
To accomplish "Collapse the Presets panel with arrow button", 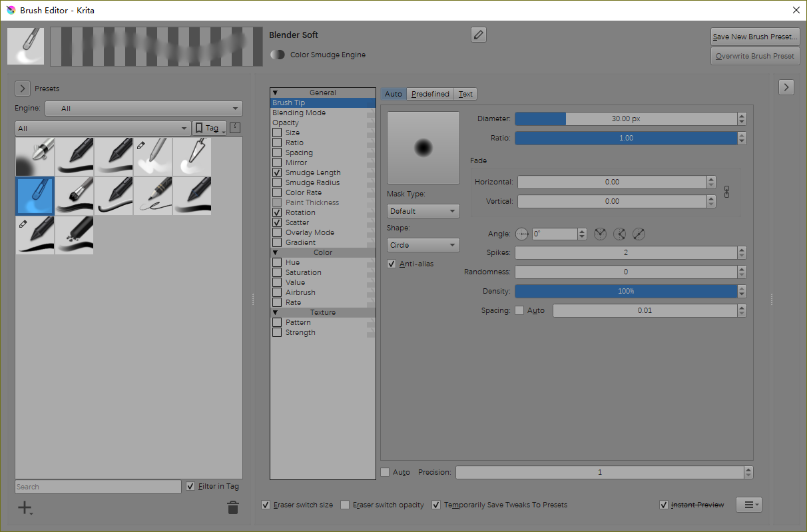I will pyautogui.click(x=23, y=89).
